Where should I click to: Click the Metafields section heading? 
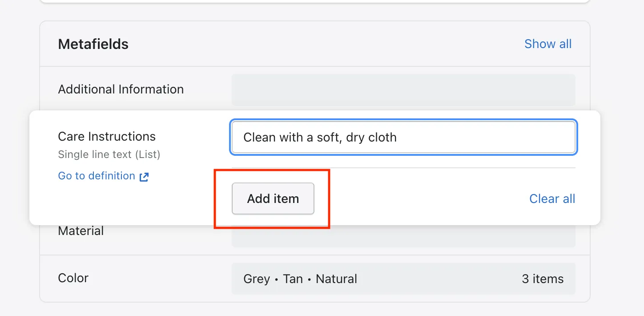(93, 44)
